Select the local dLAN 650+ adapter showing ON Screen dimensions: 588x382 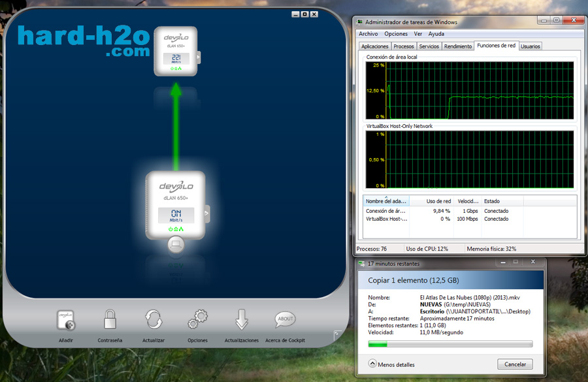coord(176,205)
